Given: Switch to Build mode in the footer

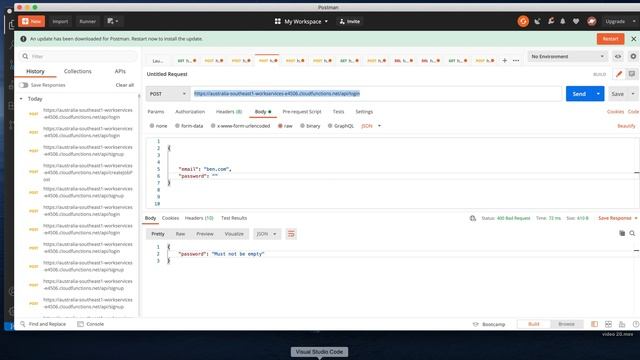Looking at the screenshot, I should [x=534, y=324].
